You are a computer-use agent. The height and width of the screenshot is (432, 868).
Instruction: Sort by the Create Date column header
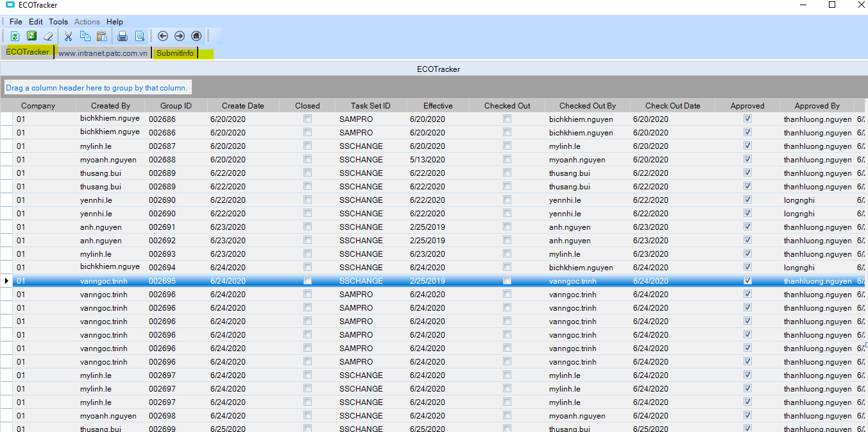(243, 106)
